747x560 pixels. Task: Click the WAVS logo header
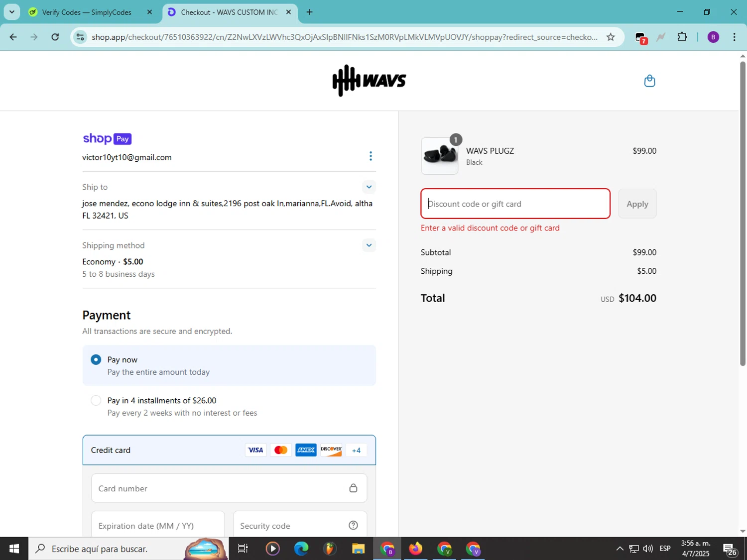coord(369,80)
